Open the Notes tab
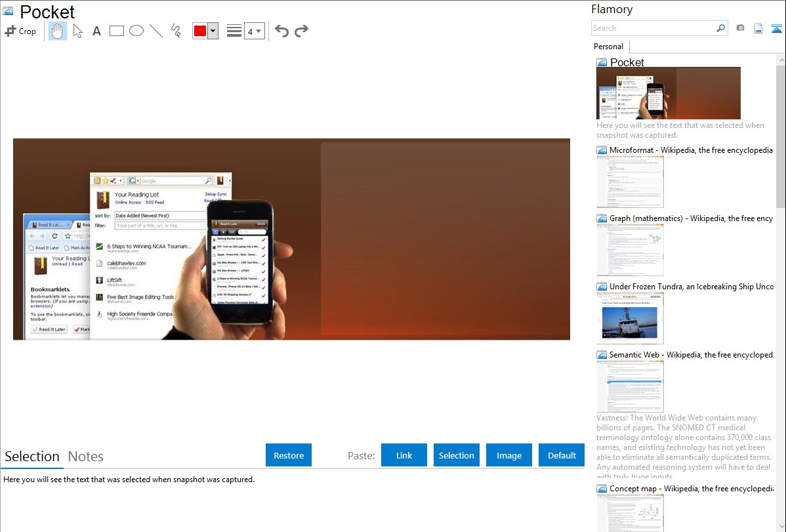The image size is (786, 532). 86,457
